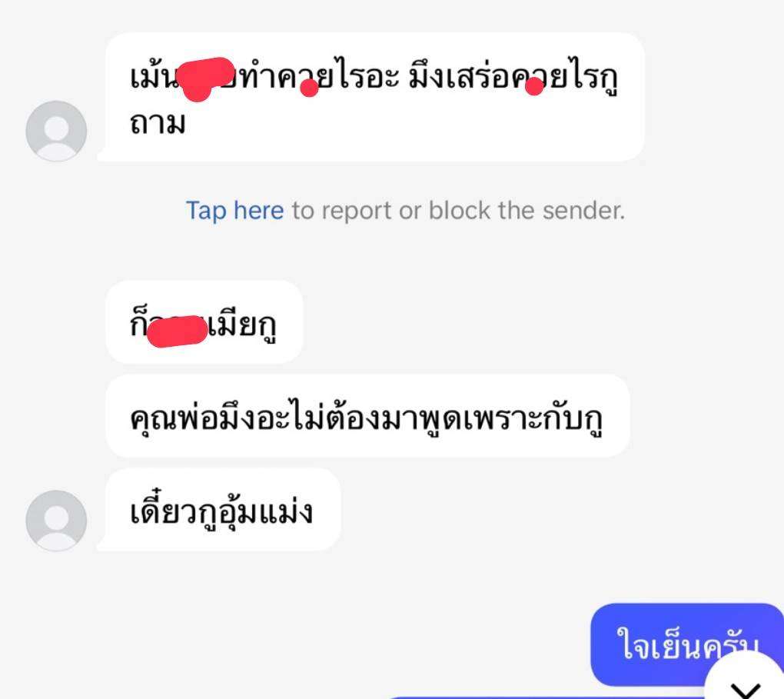Open the sender's avatar beside top message

(57, 131)
